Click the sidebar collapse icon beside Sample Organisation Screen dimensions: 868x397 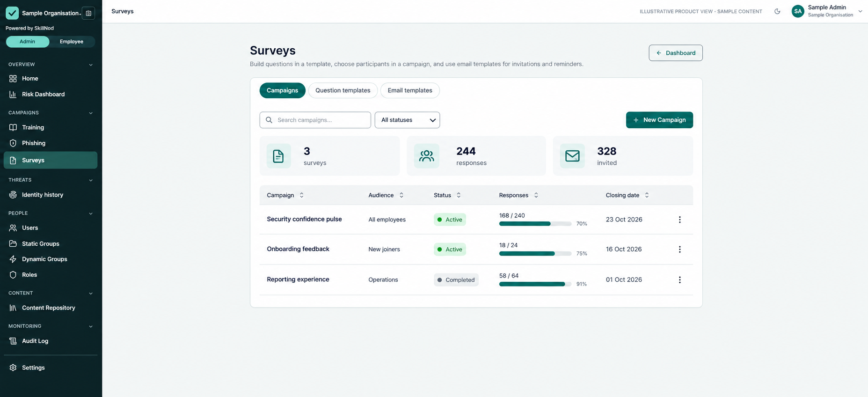(x=88, y=13)
